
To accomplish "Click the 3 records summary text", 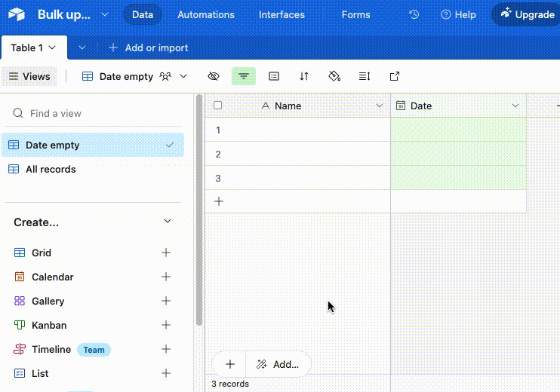I will (230, 384).
